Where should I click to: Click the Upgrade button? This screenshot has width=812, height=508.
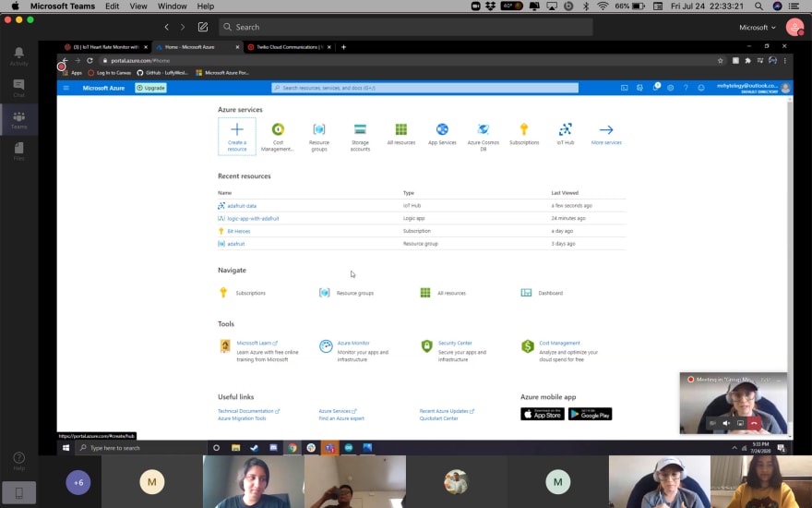(150, 88)
